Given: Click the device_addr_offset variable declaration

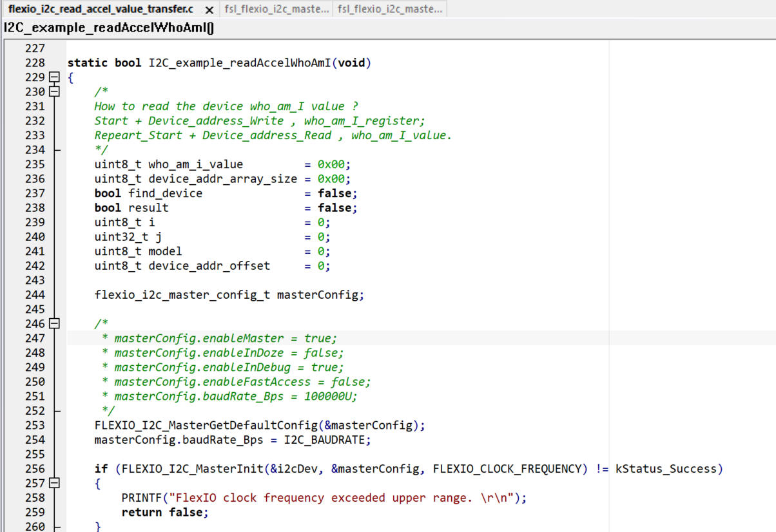Looking at the screenshot, I should coord(209,266).
